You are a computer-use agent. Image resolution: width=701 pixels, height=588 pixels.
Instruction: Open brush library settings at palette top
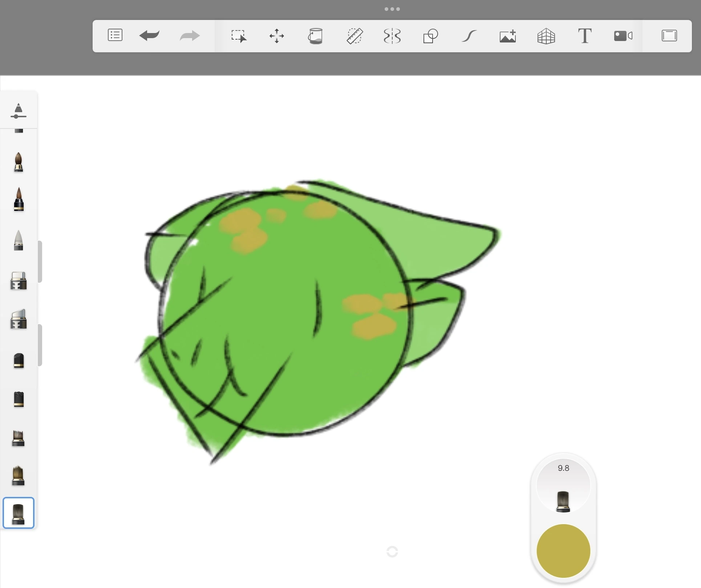[x=19, y=111]
